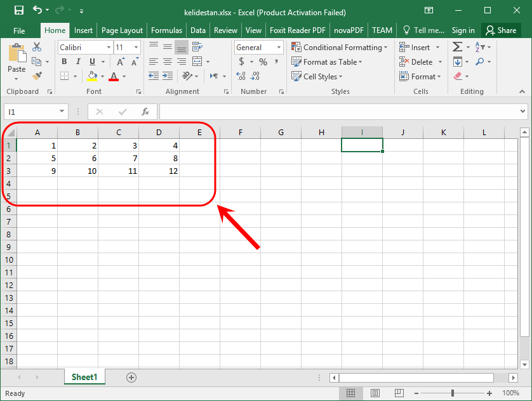The width and height of the screenshot is (532, 401).
Task: Open the Name Box dropdown arrow
Action: 62,111
